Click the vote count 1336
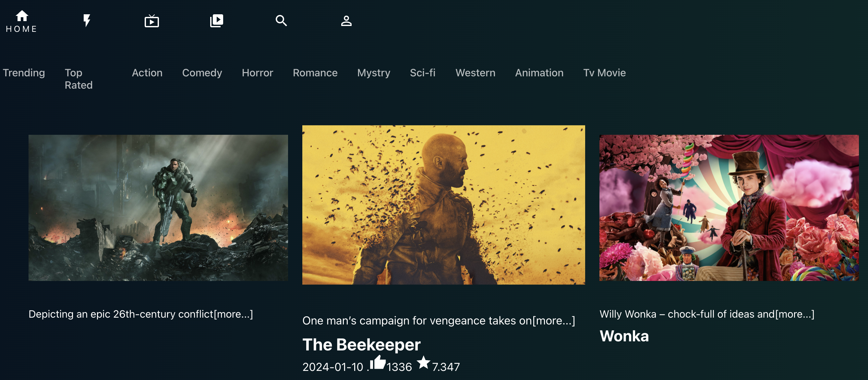Viewport: 868px width, 380px height. click(399, 367)
